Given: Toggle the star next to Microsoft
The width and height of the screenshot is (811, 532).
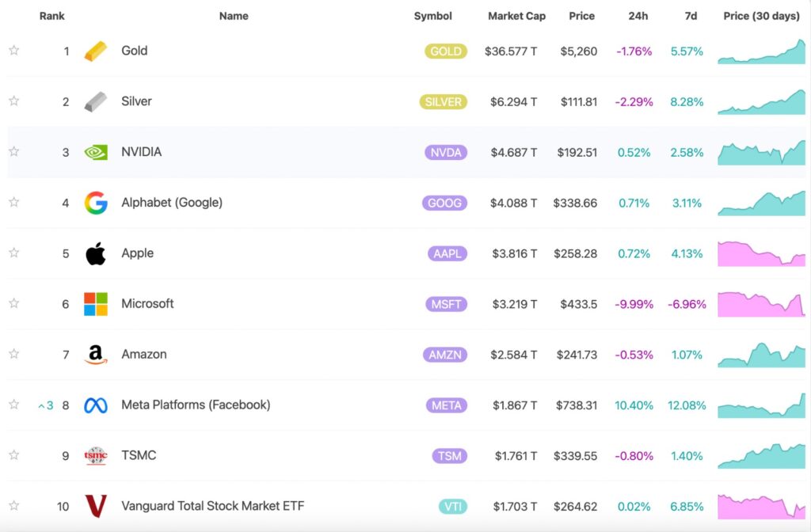Looking at the screenshot, I should pyautogui.click(x=13, y=304).
